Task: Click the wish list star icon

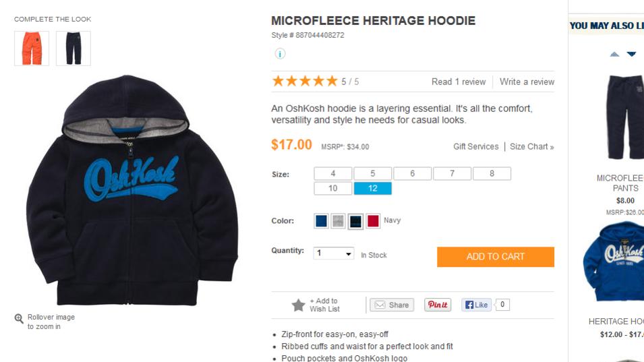Action: pos(298,305)
